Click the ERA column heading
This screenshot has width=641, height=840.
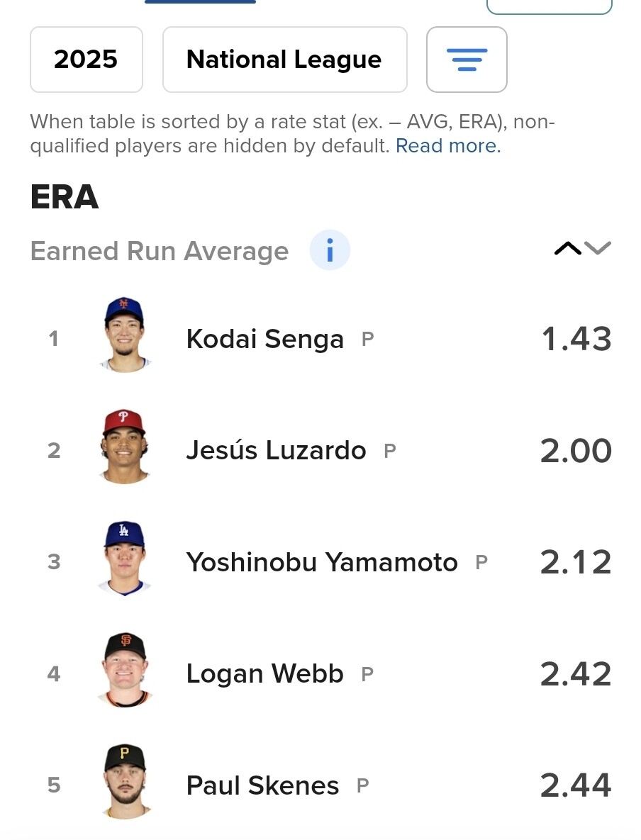click(x=64, y=197)
